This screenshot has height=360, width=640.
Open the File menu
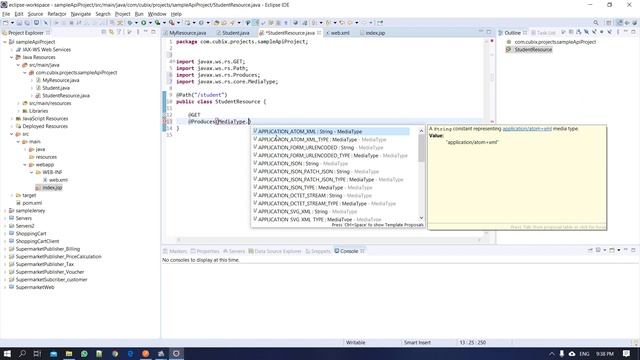pyautogui.click(x=6, y=14)
